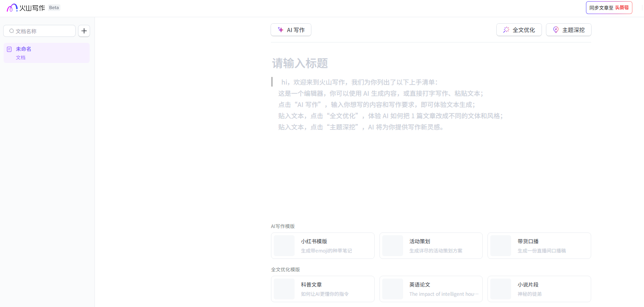
Task: Click the document icon beside 未命名
Action: tap(9, 49)
